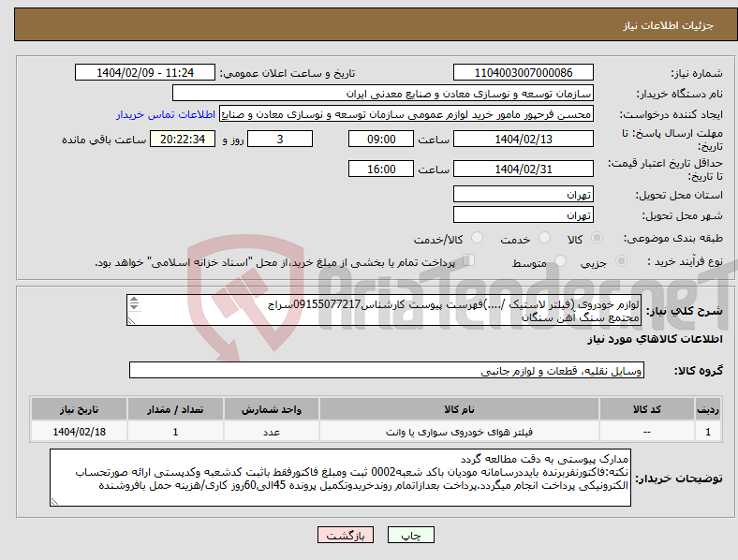Click the announcement date field 1404/02/09 - 11:24
The height and width of the screenshot is (560, 738).
pyautogui.click(x=145, y=73)
